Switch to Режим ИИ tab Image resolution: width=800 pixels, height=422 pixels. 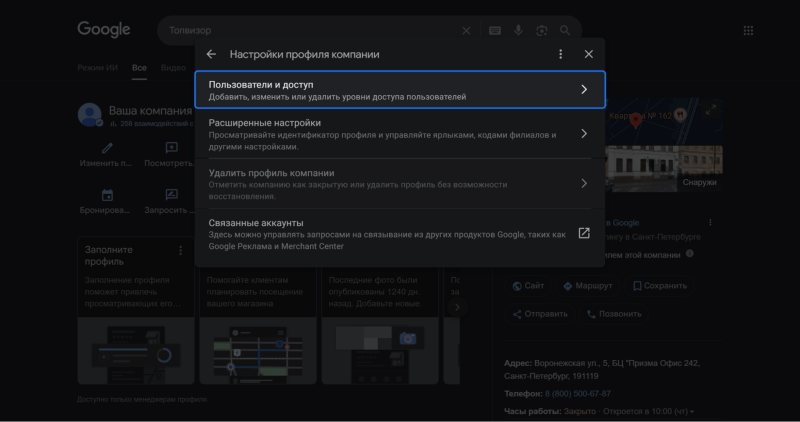97,68
